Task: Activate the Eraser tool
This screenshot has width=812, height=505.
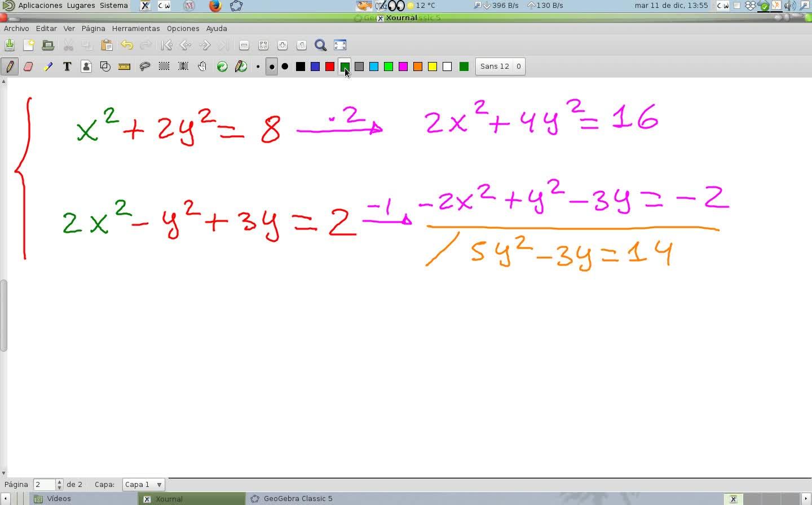Action: pyautogui.click(x=29, y=67)
